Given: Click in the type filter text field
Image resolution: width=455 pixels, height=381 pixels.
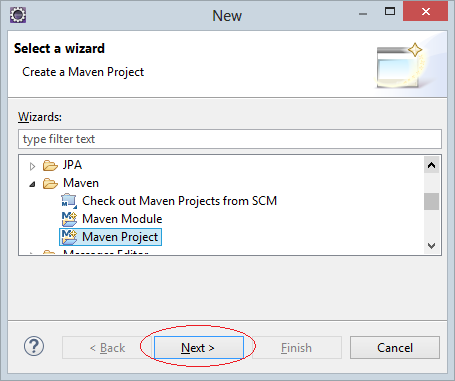Looking at the screenshot, I should tap(230, 139).
